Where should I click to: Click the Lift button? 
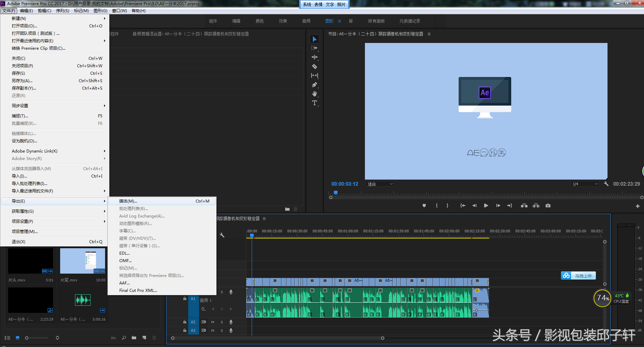(524, 206)
